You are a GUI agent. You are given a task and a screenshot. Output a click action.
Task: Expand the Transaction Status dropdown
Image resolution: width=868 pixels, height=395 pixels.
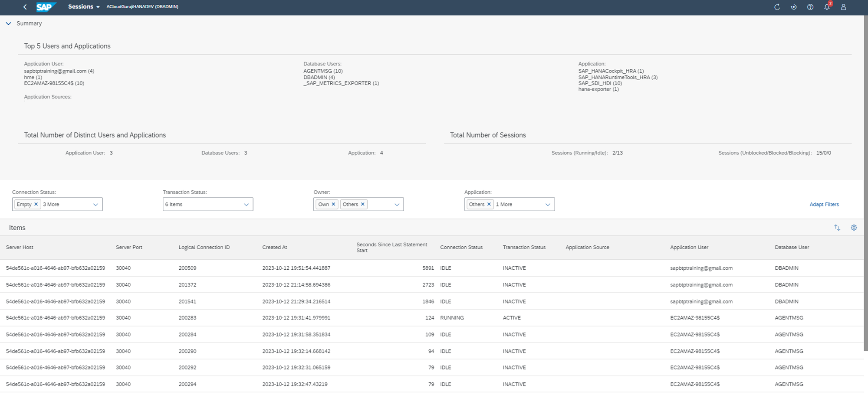click(246, 205)
